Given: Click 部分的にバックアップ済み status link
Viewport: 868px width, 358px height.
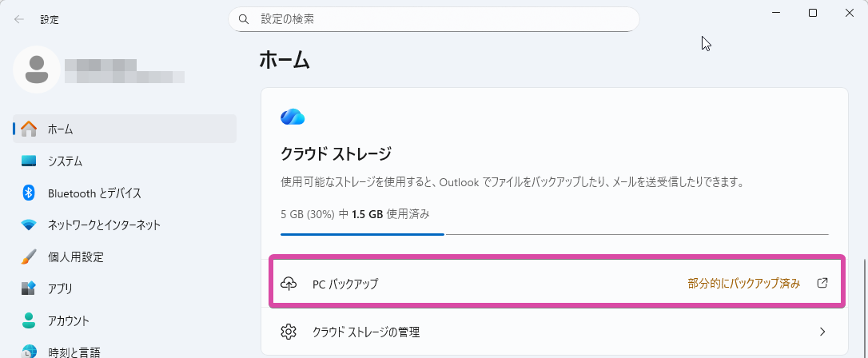Looking at the screenshot, I should pos(743,283).
